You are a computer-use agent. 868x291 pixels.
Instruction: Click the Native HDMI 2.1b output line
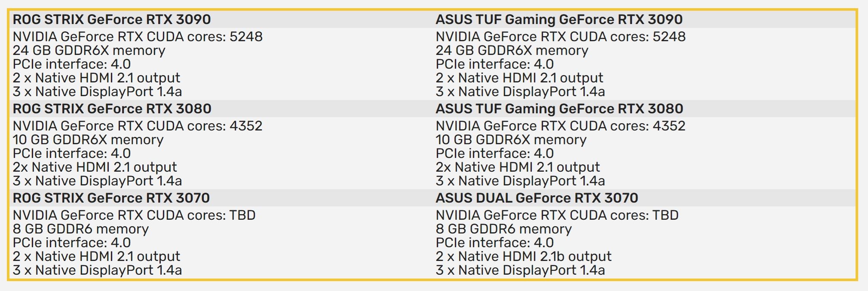[524, 256]
